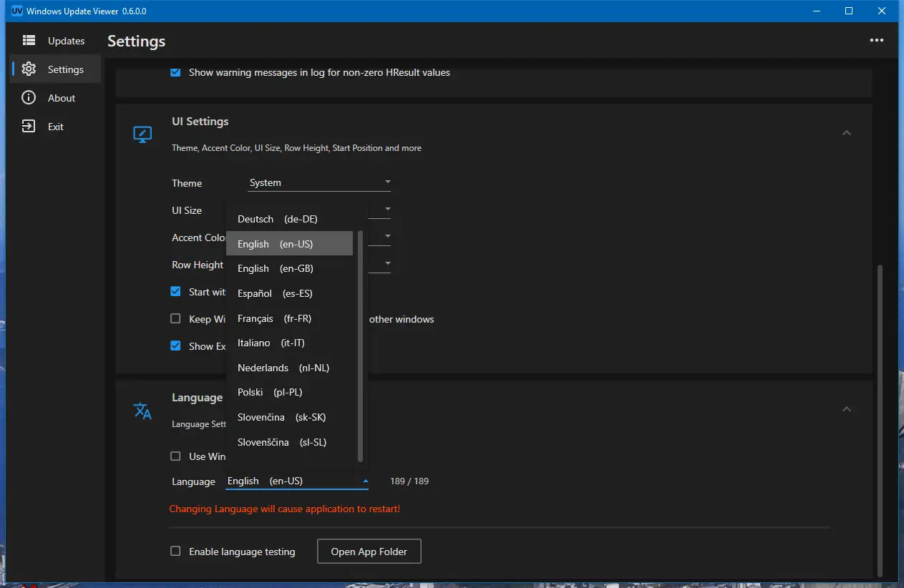Viewport: 904px width, 588px height.
Task: Open About via the info icon
Action: pyautogui.click(x=29, y=98)
